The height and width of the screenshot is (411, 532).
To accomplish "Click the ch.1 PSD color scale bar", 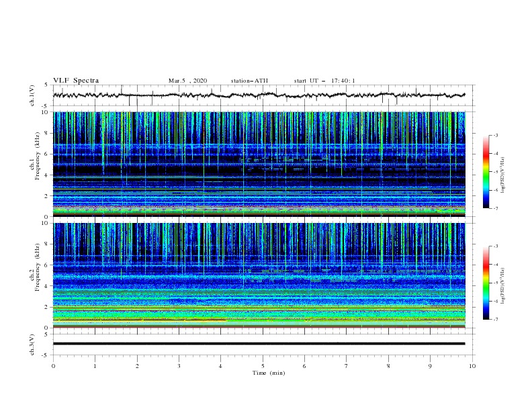I will coord(486,172).
